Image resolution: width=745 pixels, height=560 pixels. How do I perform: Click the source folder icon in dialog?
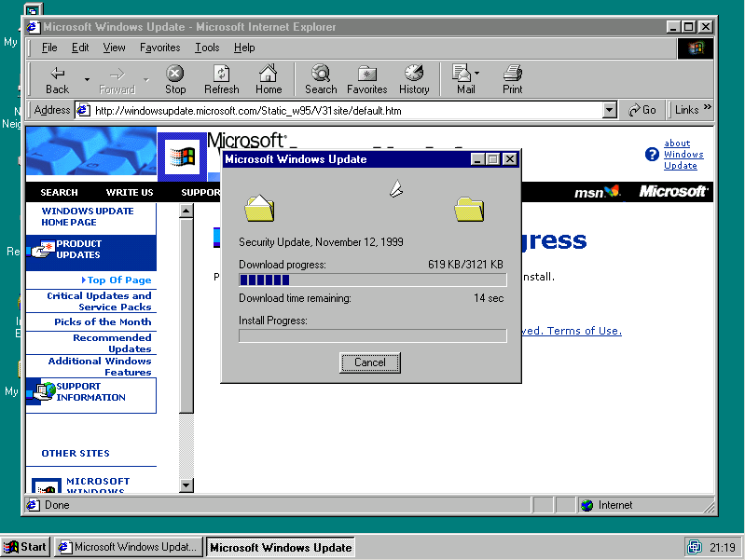point(259,209)
